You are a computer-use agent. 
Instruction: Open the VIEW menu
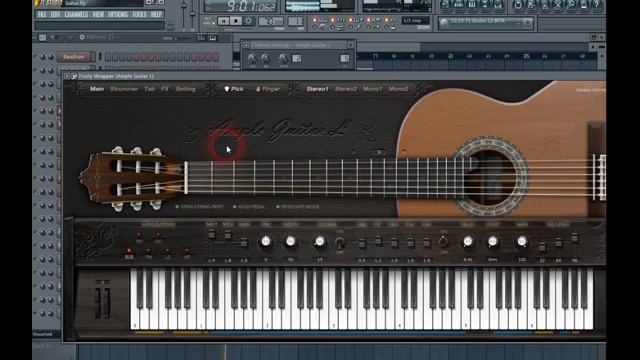coord(98,14)
